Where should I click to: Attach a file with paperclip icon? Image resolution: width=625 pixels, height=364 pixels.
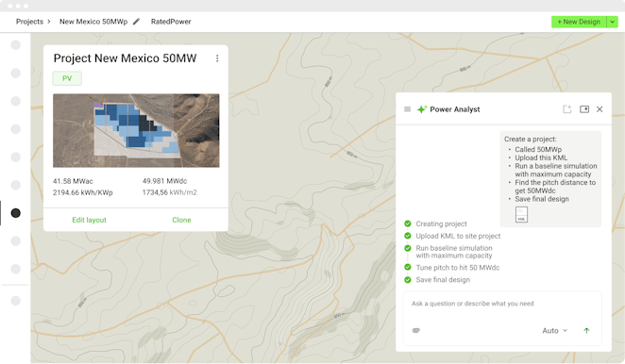(x=416, y=331)
